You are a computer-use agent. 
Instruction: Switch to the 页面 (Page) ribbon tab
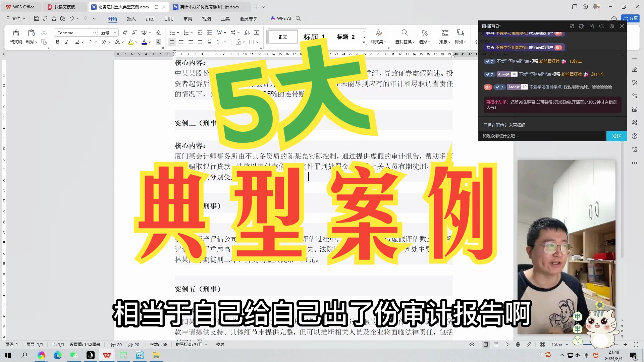pos(150,19)
